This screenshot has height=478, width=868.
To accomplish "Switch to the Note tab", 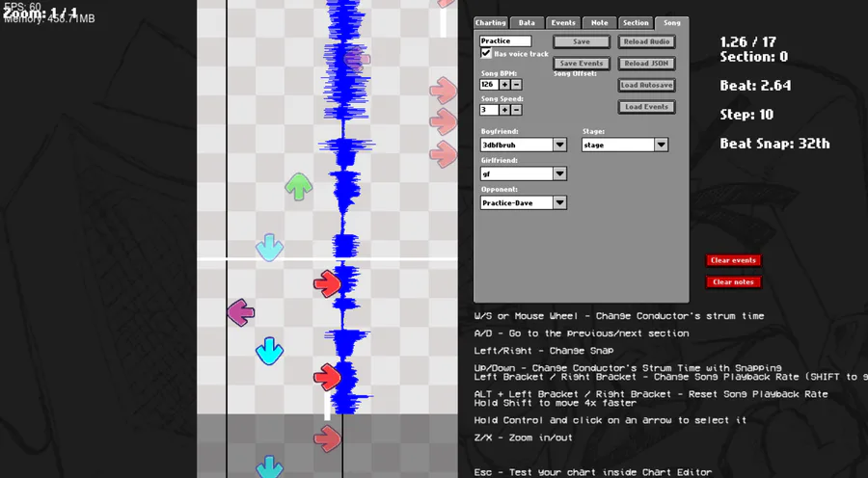I will [600, 23].
